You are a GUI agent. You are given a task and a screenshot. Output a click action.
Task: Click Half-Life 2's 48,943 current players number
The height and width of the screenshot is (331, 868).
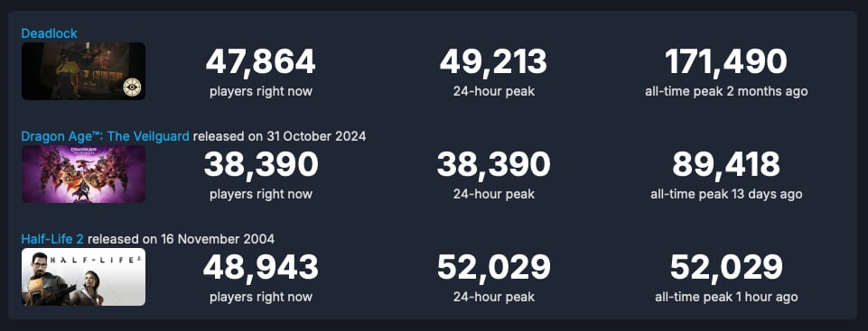coord(261,267)
